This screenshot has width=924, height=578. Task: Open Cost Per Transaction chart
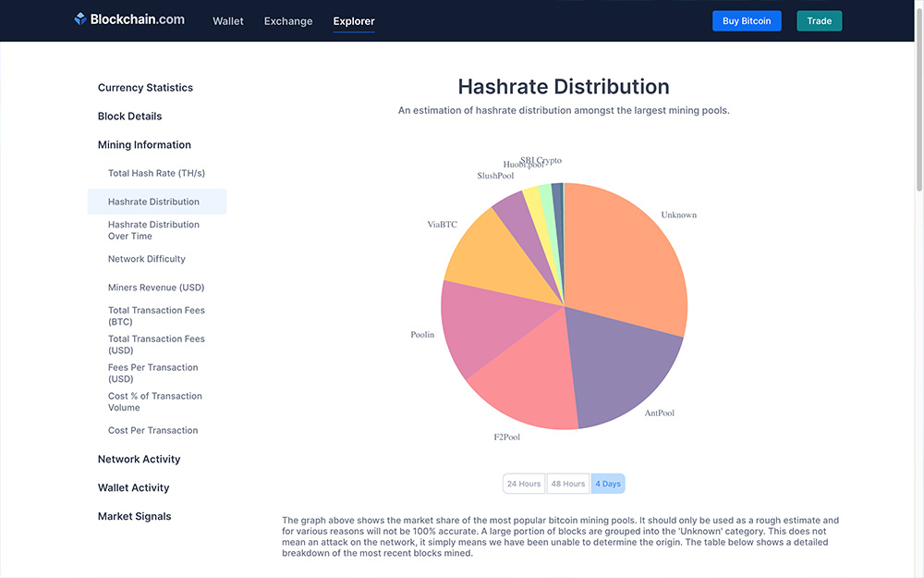pos(153,431)
